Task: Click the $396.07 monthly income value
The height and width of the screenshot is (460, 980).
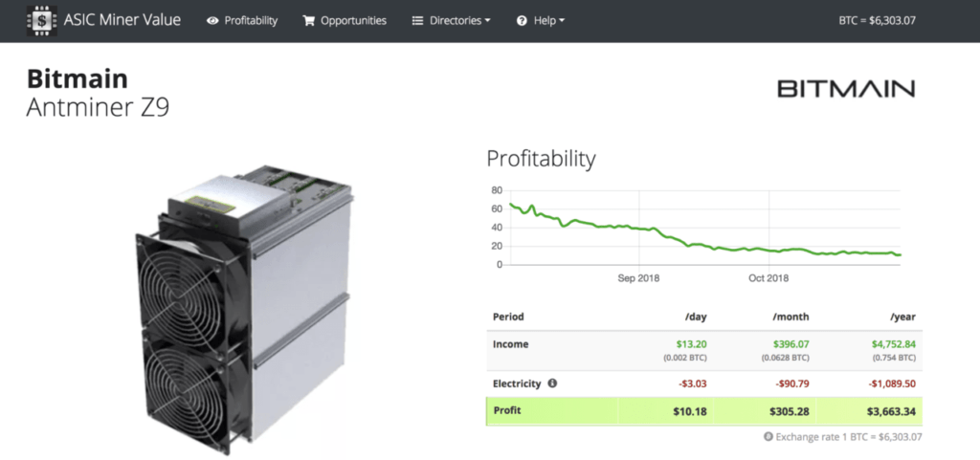Action: (x=790, y=344)
